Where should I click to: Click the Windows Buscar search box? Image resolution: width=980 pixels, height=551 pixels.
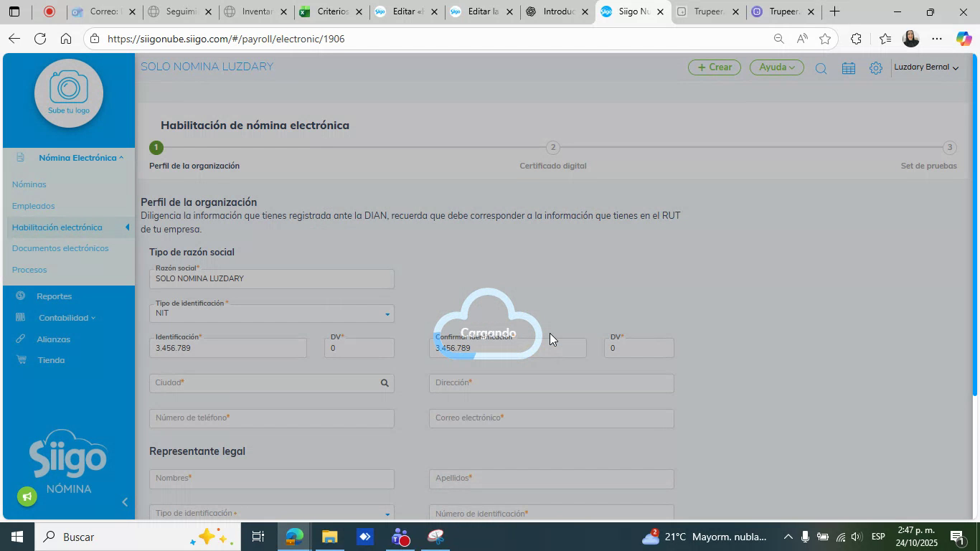click(137, 537)
